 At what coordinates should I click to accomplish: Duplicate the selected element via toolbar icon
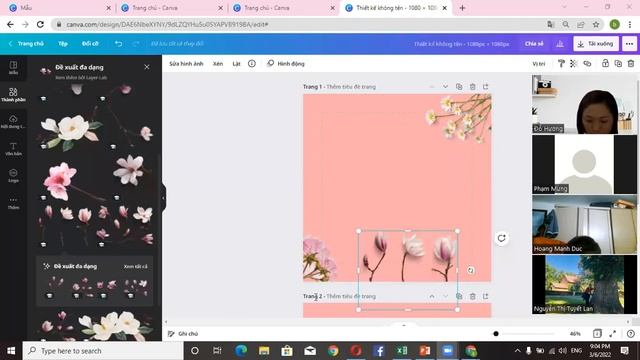pyautogui.click(x=618, y=63)
